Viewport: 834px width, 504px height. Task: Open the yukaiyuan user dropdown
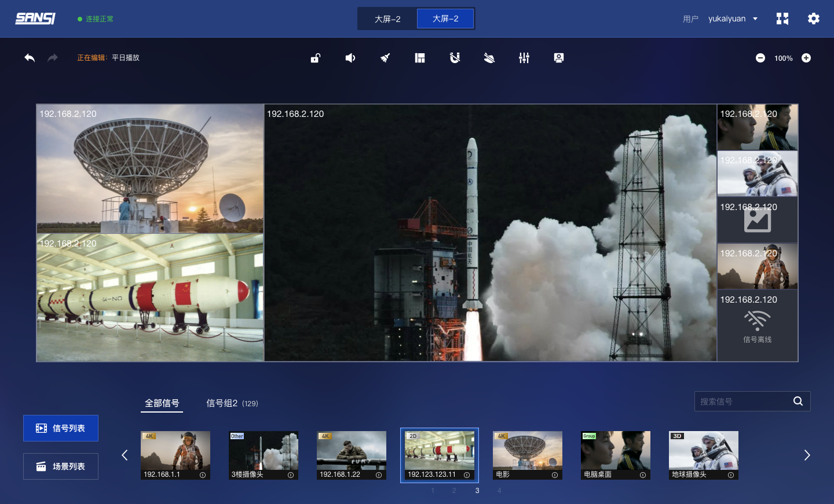(x=733, y=19)
